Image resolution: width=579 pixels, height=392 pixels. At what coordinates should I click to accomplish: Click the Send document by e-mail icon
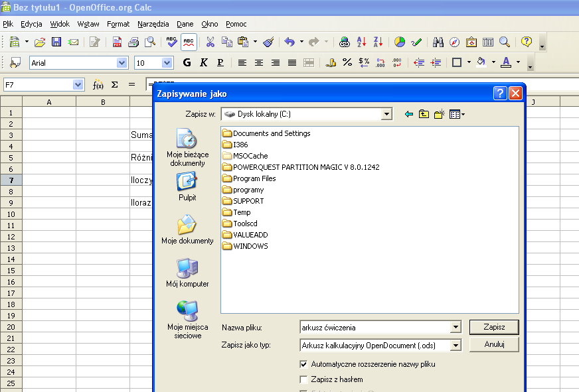pyautogui.click(x=73, y=42)
